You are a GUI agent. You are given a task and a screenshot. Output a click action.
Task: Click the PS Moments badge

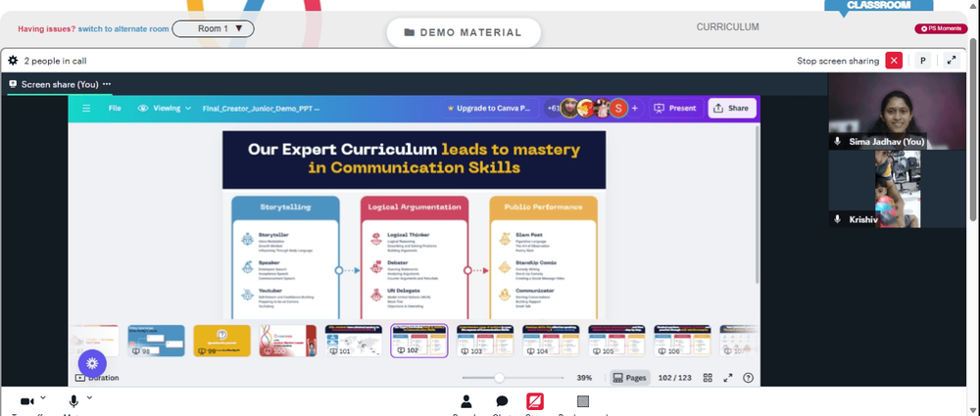[x=941, y=28]
